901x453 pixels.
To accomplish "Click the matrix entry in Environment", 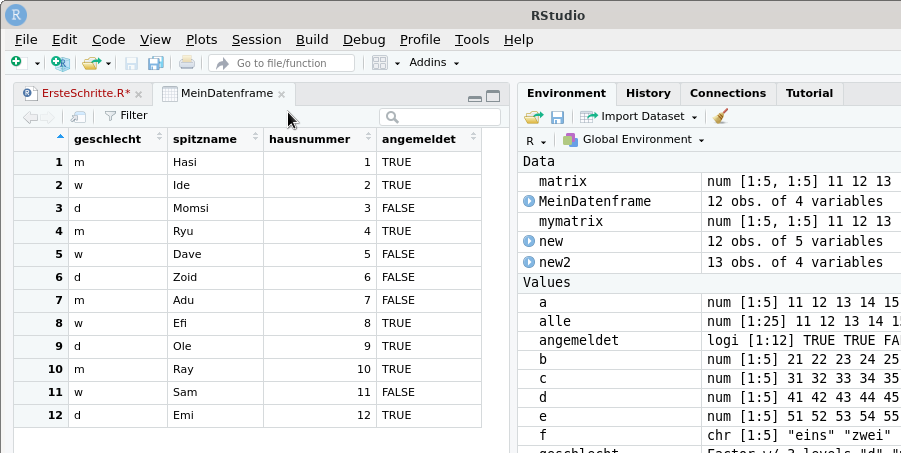I will [563, 182].
